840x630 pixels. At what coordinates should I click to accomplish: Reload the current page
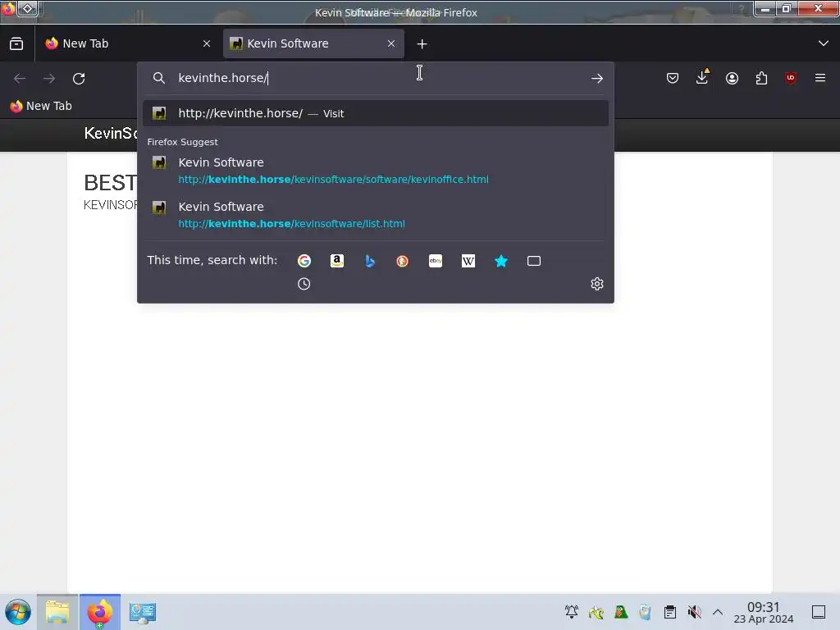point(79,79)
